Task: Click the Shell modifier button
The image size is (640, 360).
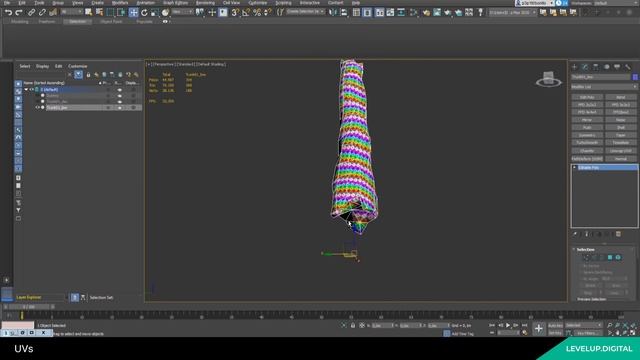Action: click(621, 127)
